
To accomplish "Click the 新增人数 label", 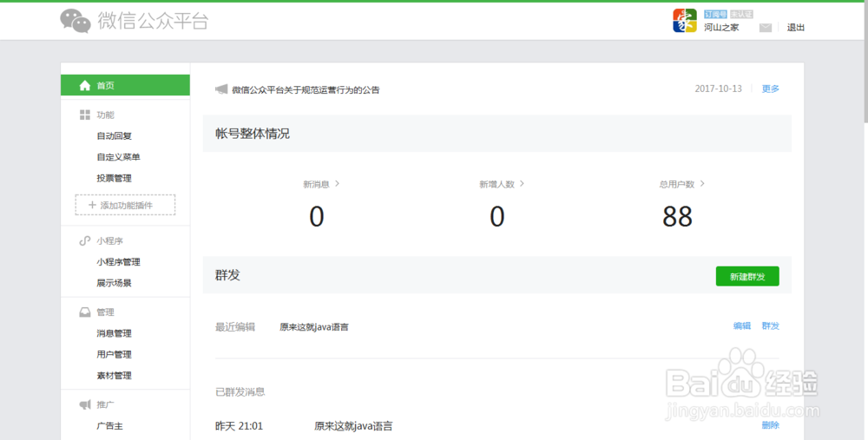I will 497,184.
